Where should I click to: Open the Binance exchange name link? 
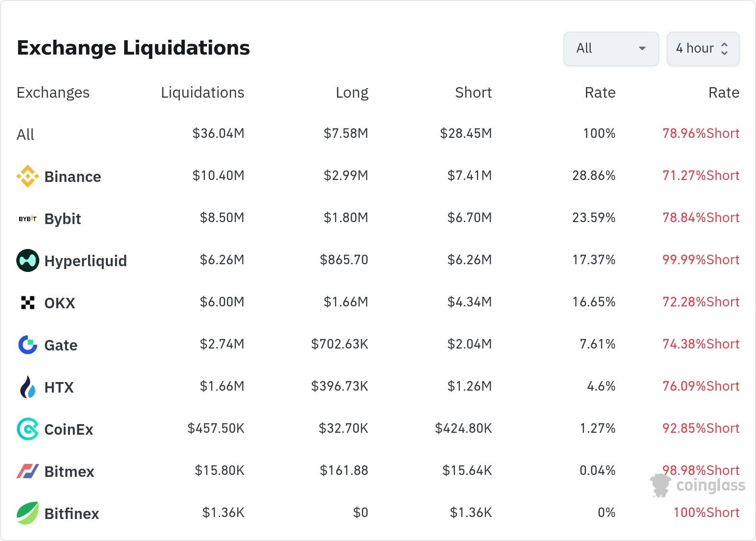tap(73, 177)
